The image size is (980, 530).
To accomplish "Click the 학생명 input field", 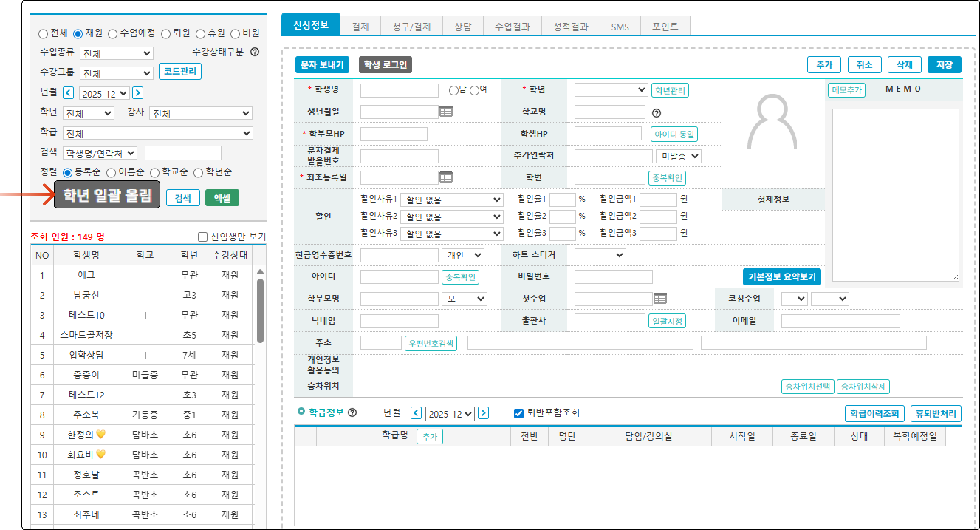I will 399,91.
